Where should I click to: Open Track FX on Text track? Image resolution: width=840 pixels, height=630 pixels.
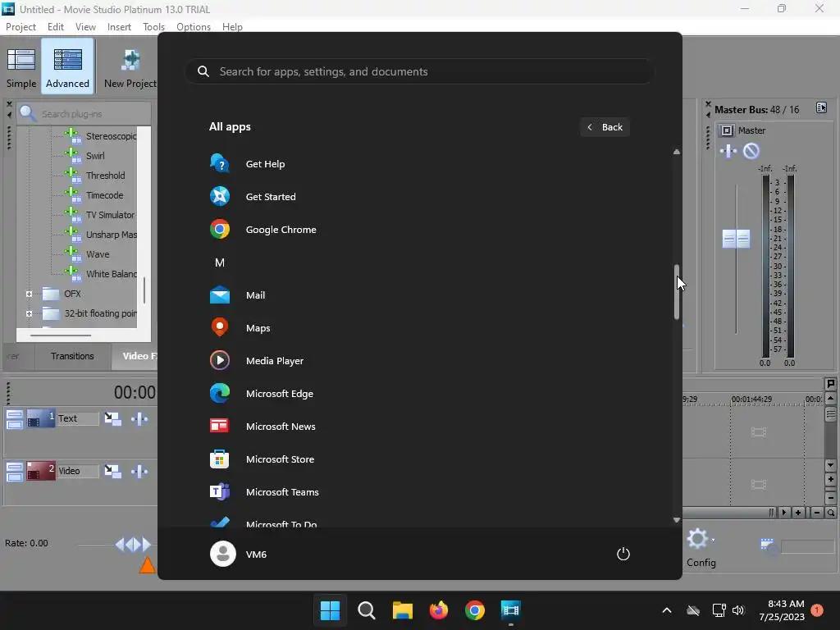click(139, 418)
